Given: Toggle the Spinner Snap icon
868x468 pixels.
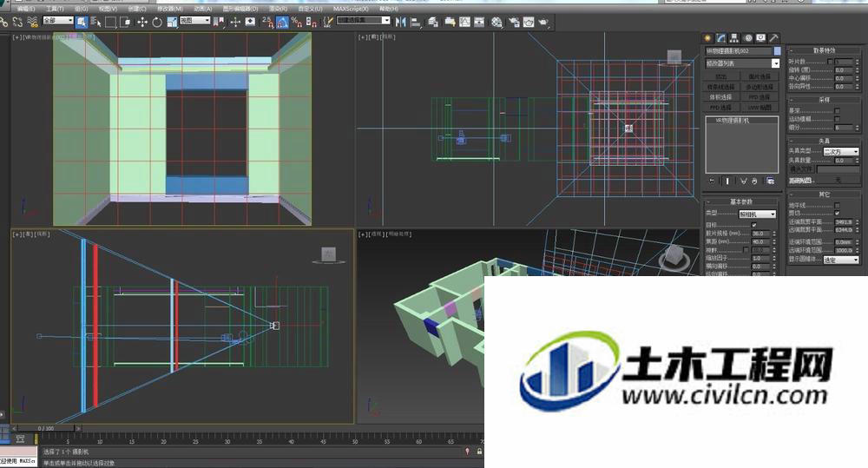Looking at the screenshot, I should tap(311, 22).
